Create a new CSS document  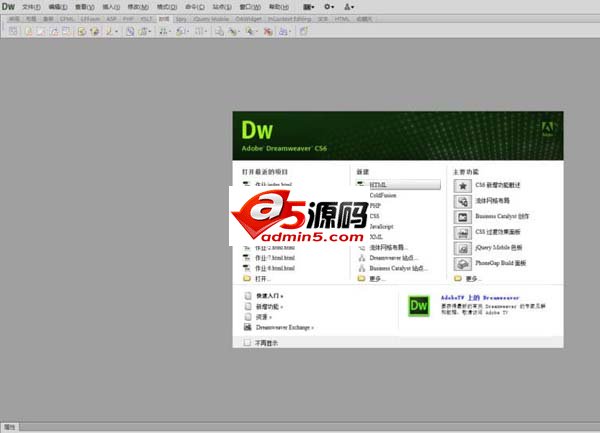coord(374,216)
